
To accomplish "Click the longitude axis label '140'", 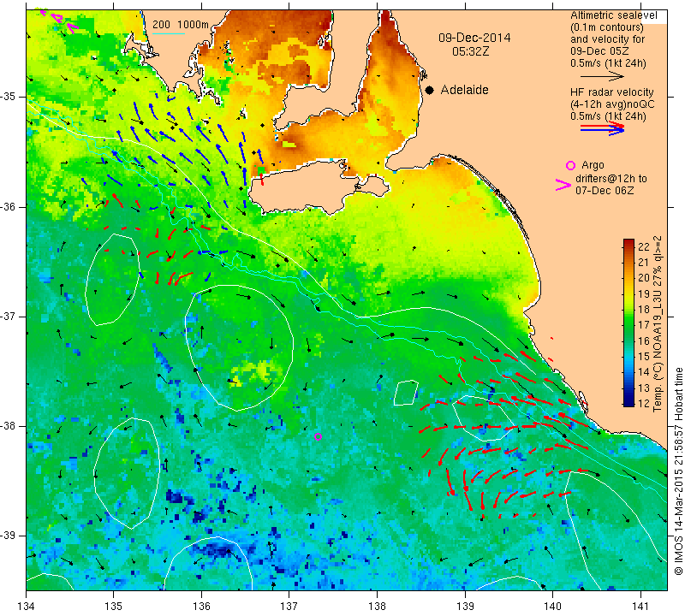I will coord(552,606).
